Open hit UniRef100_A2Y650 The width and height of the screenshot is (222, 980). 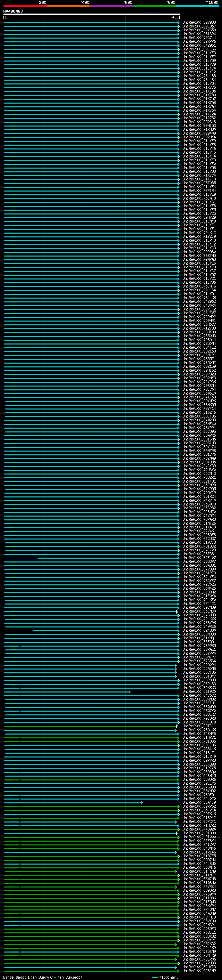click(x=199, y=30)
